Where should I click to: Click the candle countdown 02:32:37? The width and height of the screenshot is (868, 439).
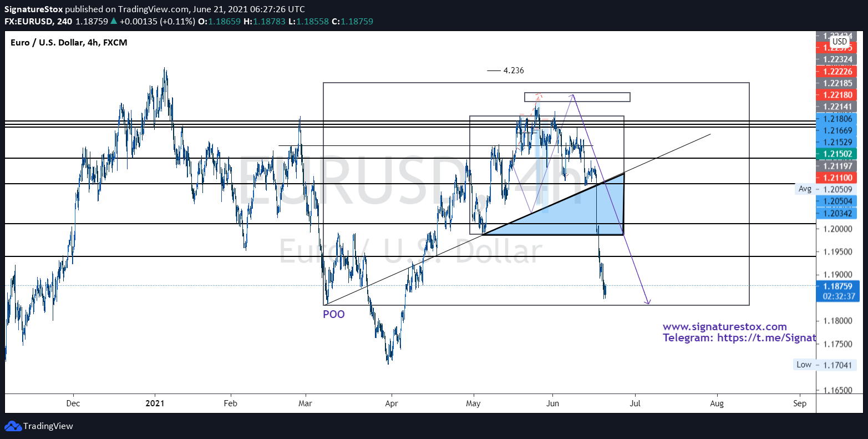click(x=837, y=296)
